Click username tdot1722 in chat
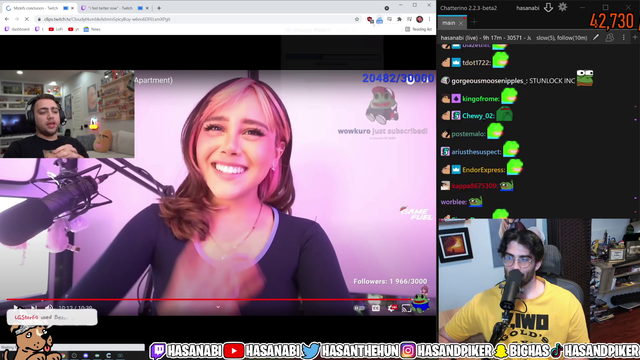 tap(477, 63)
